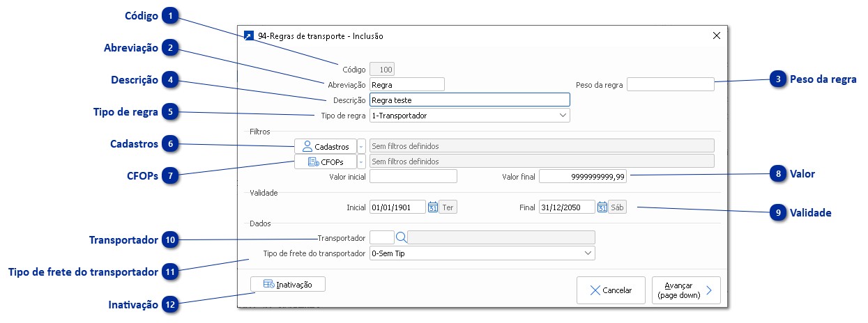Click numbered callout 12 for Inativação
This screenshot has height=323, width=868.
170,304
